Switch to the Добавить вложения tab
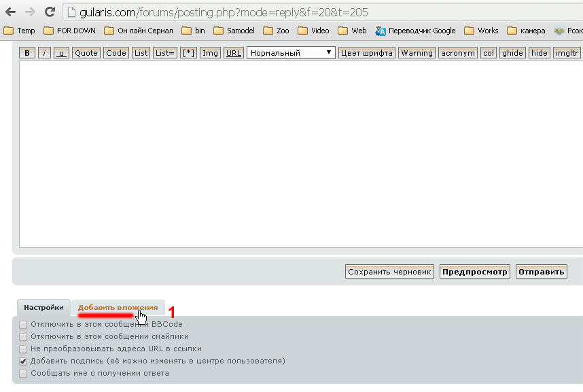Screen dimensions: 583x392 coord(118,308)
